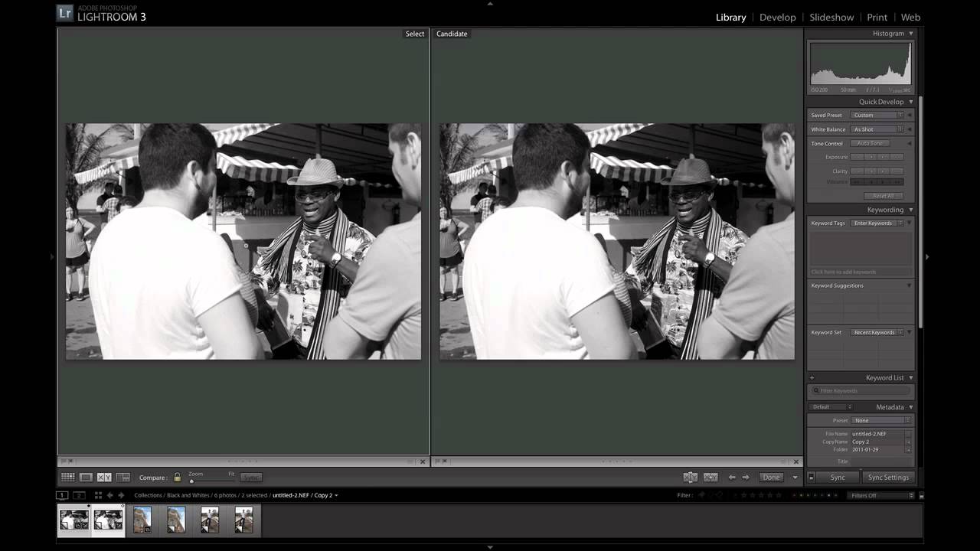980x551 pixels.
Task: Click the Copy Name field
Action: point(877,442)
